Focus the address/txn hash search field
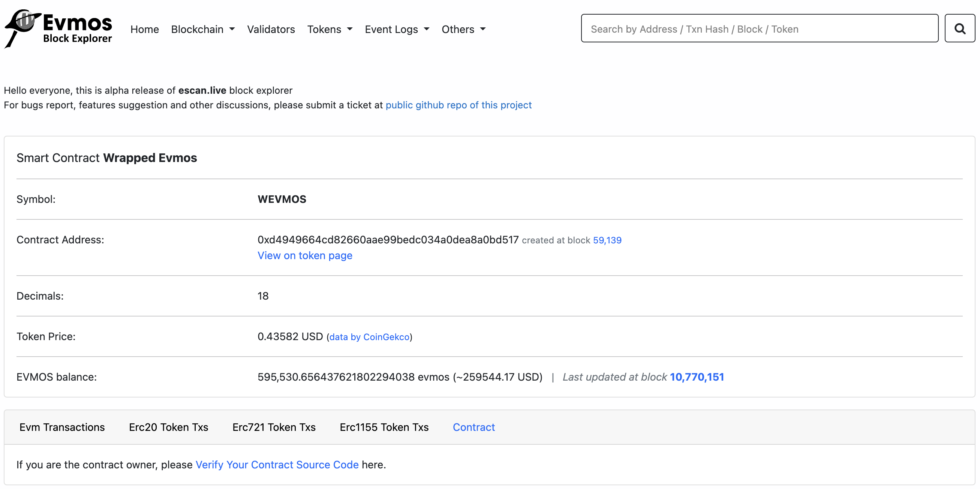The height and width of the screenshot is (489, 980). coord(759,28)
